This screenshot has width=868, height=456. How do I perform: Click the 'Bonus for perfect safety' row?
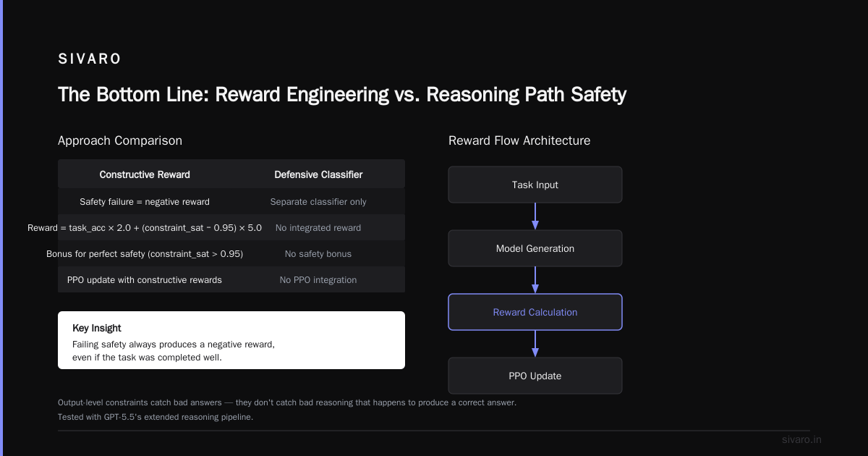point(231,253)
